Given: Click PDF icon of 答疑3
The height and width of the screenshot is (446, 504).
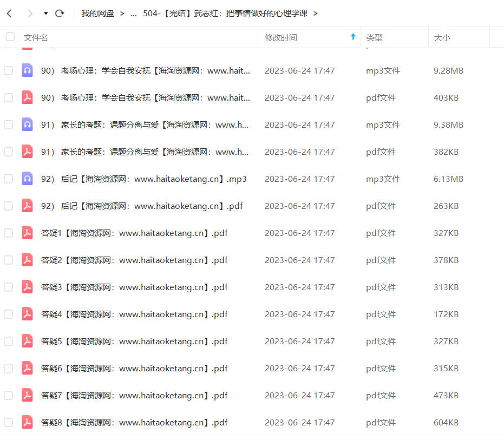Looking at the screenshot, I should (x=27, y=287).
